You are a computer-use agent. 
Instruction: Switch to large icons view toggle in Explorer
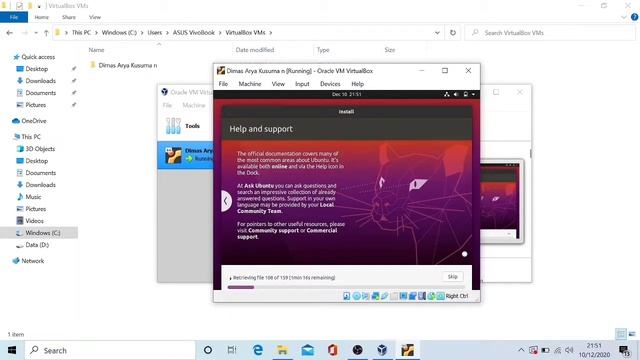pos(632,334)
